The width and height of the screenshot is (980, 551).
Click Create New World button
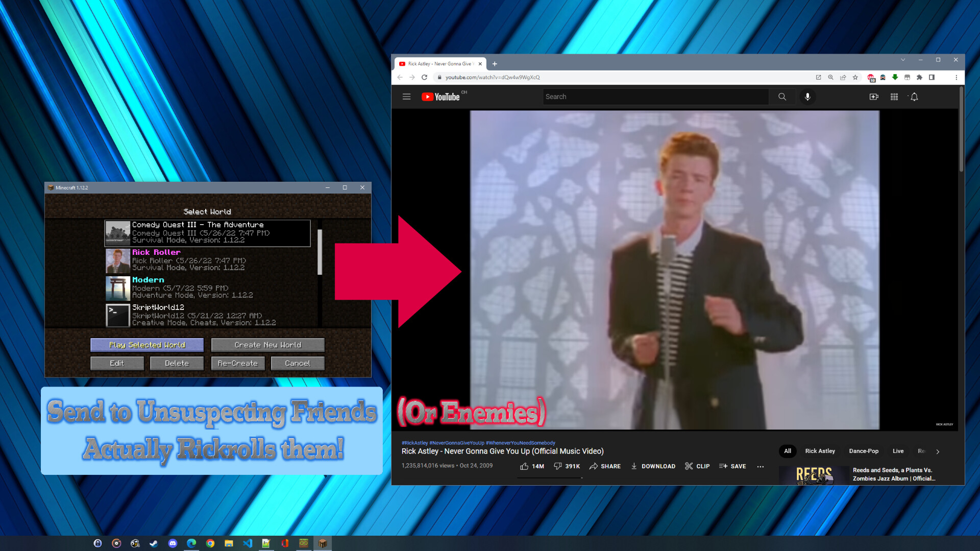click(x=268, y=345)
